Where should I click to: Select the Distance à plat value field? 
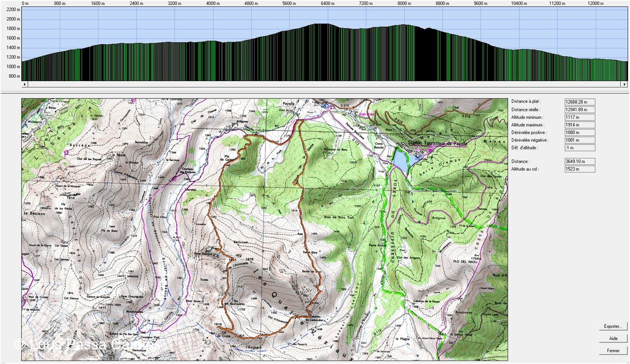click(x=580, y=102)
